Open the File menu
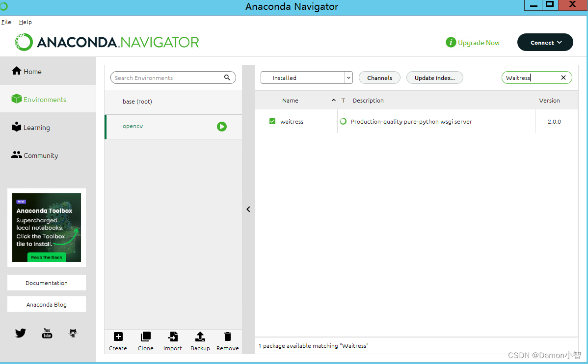Viewport: 588px width, 364px height. coord(6,22)
